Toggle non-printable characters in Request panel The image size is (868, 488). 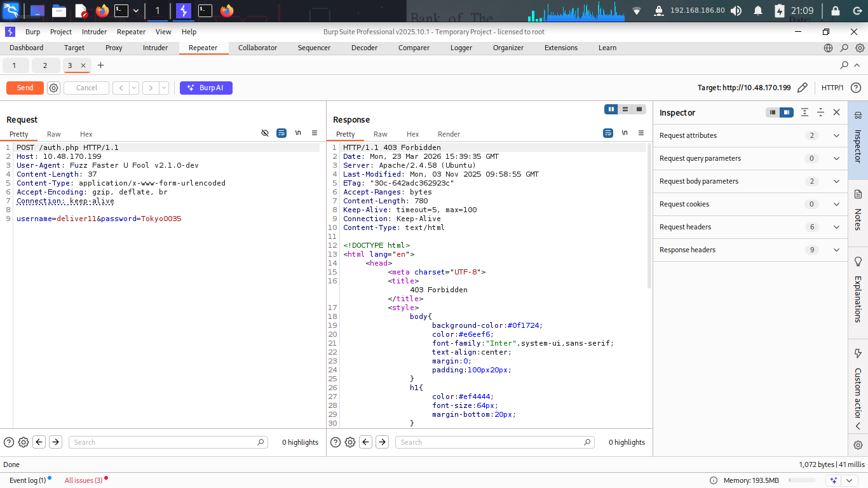click(x=298, y=133)
